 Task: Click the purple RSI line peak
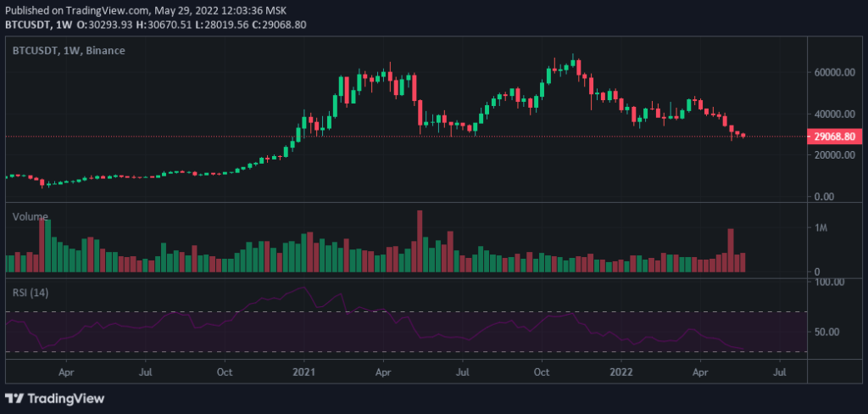coord(303,288)
